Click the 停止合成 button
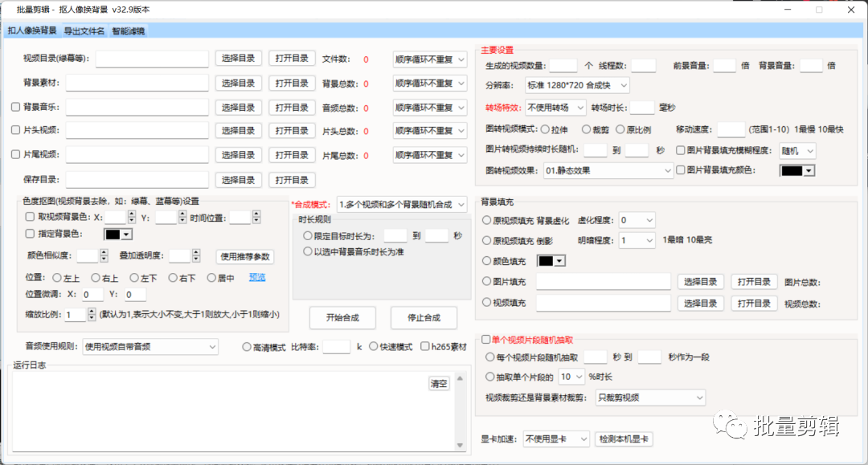Viewport: 868px width, 465px height. (x=424, y=318)
